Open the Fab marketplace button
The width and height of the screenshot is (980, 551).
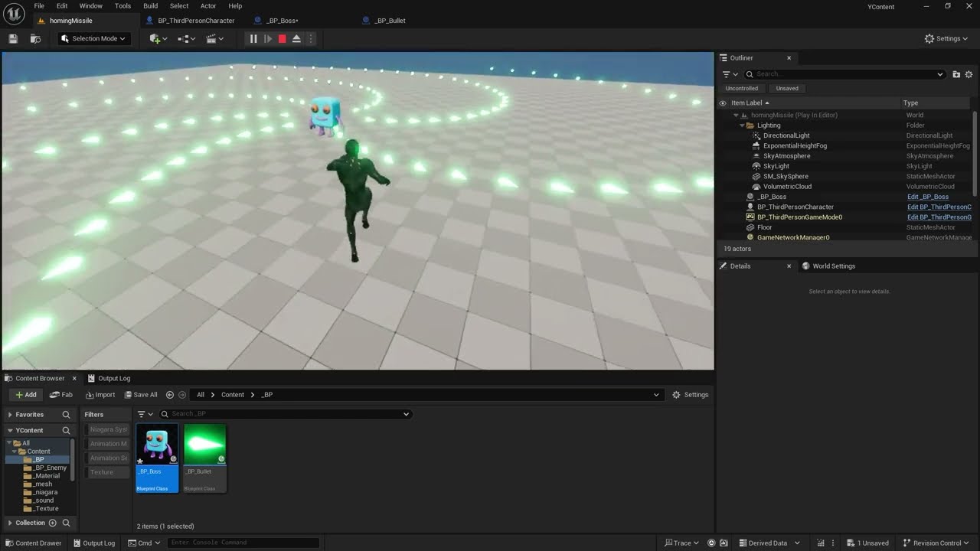coord(61,395)
